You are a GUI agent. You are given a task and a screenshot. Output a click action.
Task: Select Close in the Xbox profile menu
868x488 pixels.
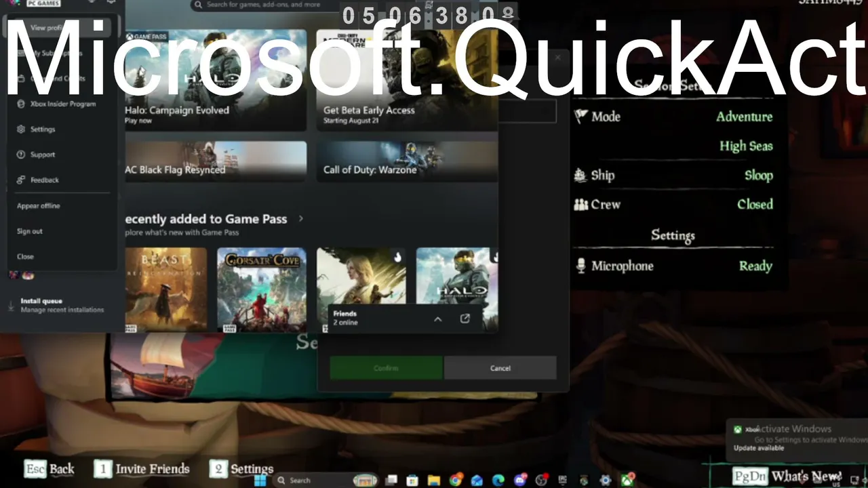[x=25, y=256]
